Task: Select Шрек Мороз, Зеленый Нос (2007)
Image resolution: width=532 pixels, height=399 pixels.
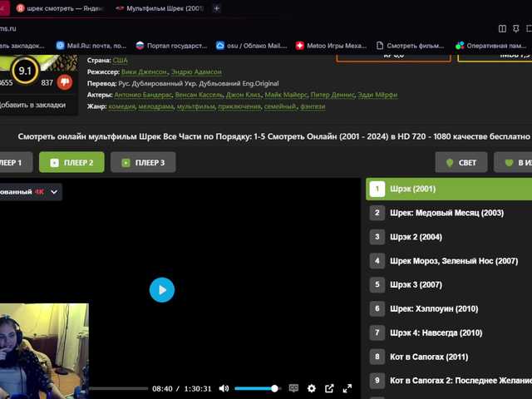Action: [449, 261]
